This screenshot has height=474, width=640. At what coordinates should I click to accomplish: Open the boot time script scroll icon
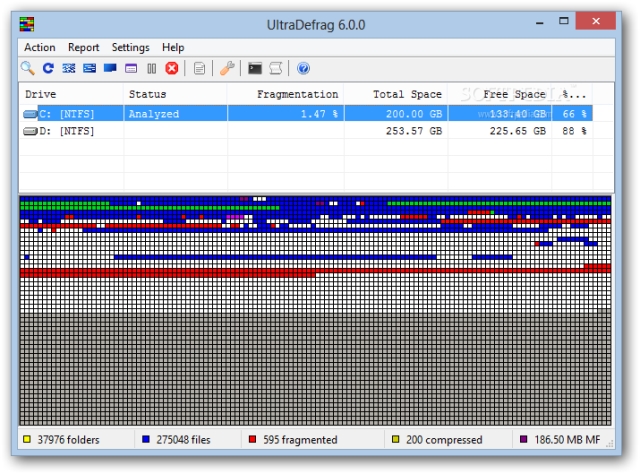276,68
